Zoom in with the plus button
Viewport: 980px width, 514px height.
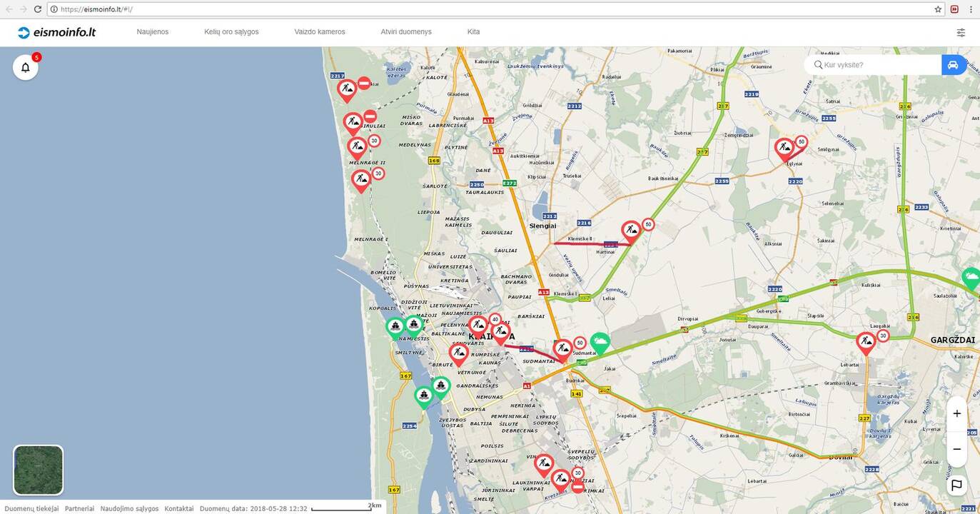(x=956, y=413)
